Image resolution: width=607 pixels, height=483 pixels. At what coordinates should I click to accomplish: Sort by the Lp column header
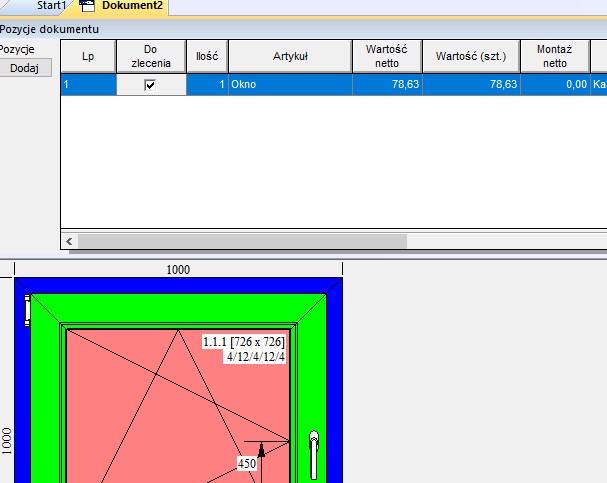(x=88, y=56)
